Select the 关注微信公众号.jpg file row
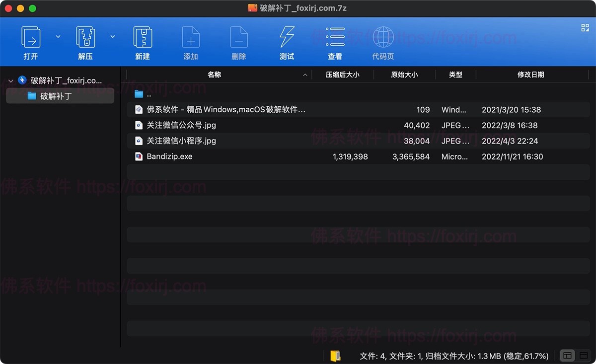 [x=180, y=125]
